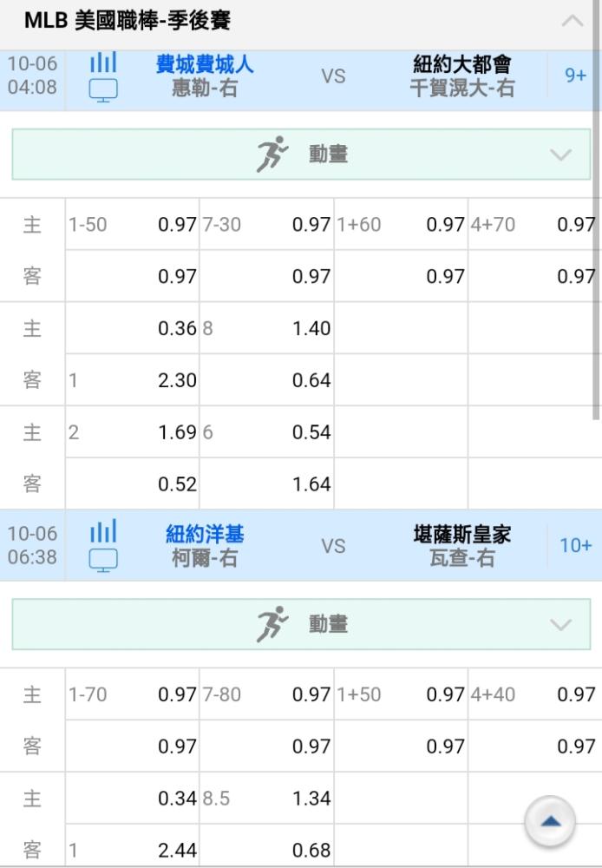Collapse the MLB 美國職棒-季後賽 section chevron
Viewport: 602px width, 868px height.
[573, 21]
